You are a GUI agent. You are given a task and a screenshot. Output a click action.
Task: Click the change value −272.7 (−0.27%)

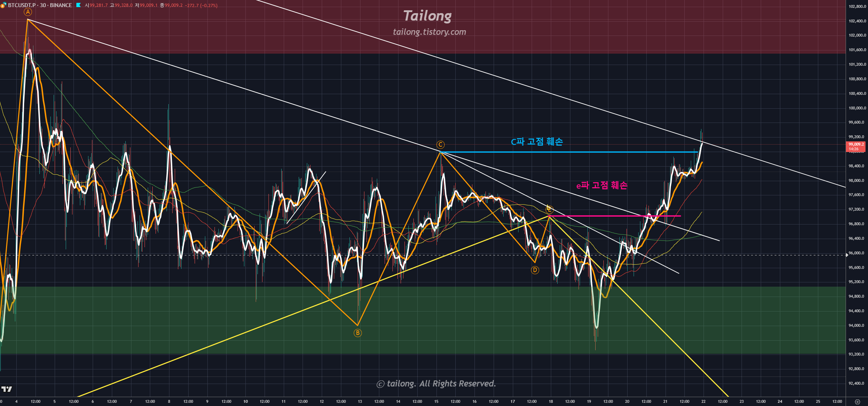tap(201, 5)
